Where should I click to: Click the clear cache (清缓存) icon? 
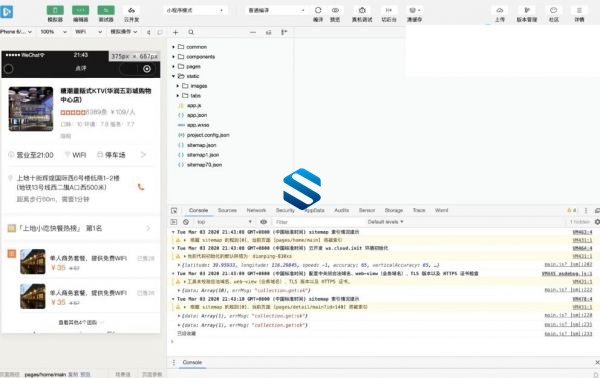(414, 10)
